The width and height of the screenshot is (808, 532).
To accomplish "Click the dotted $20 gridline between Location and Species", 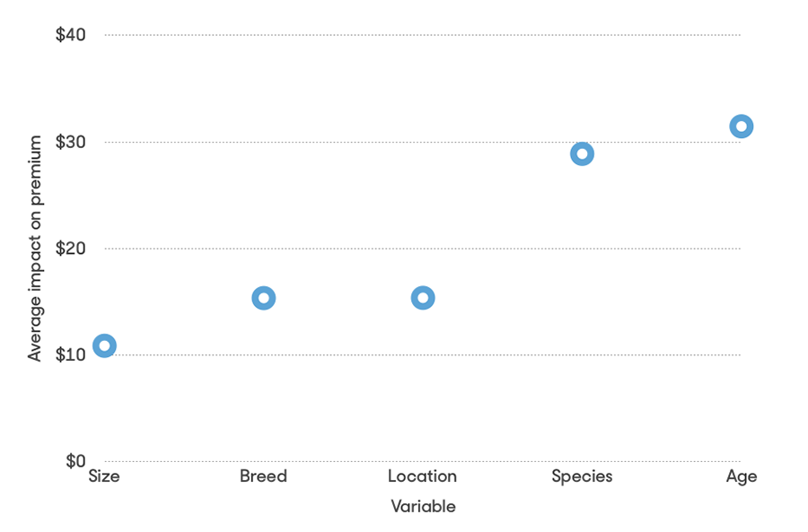I will point(503,249).
